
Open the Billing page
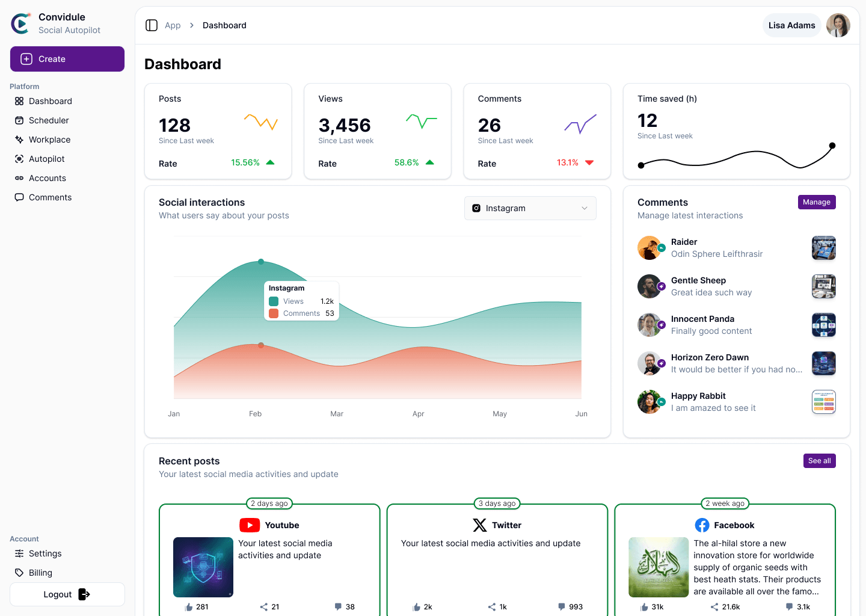pyautogui.click(x=39, y=573)
